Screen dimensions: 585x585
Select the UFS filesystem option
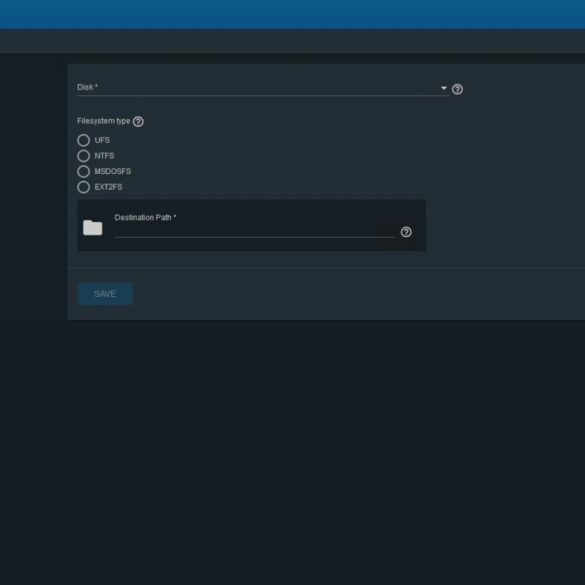[84, 140]
